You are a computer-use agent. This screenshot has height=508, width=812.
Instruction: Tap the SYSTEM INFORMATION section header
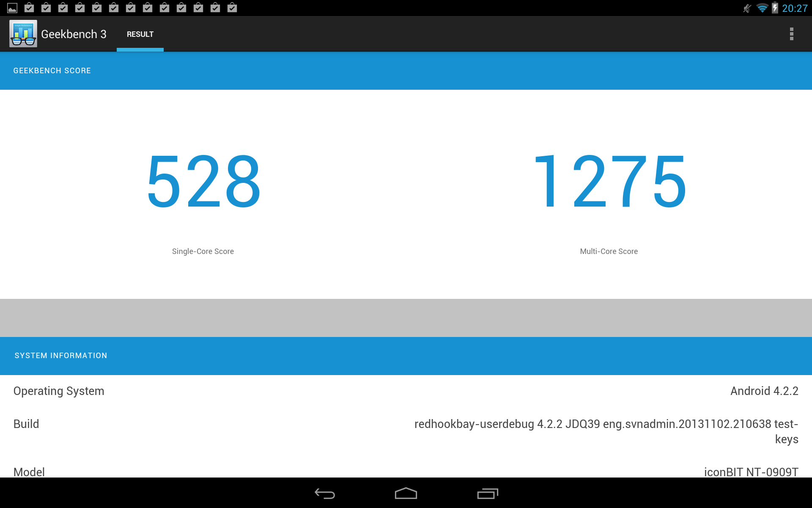click(61, 356)
